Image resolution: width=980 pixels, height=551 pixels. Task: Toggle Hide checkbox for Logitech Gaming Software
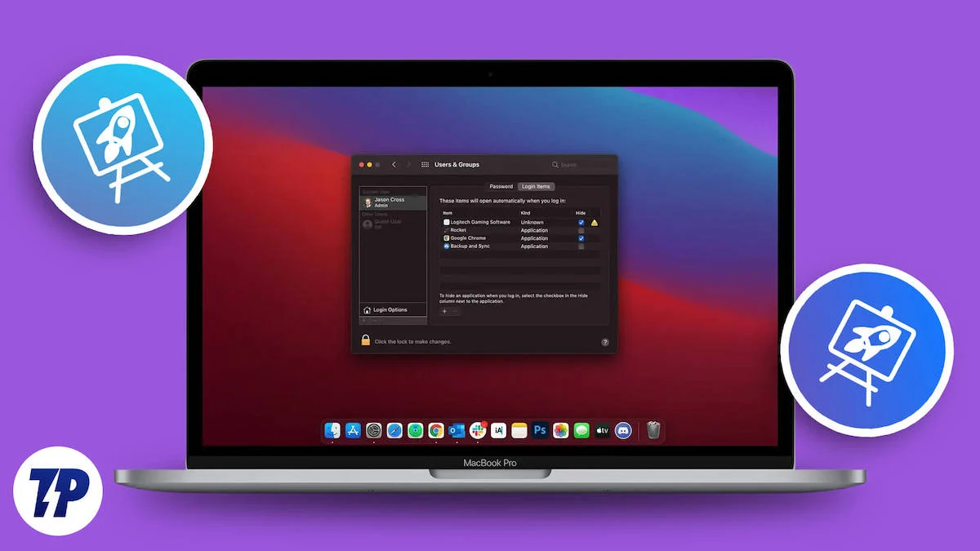click(581, 222)
